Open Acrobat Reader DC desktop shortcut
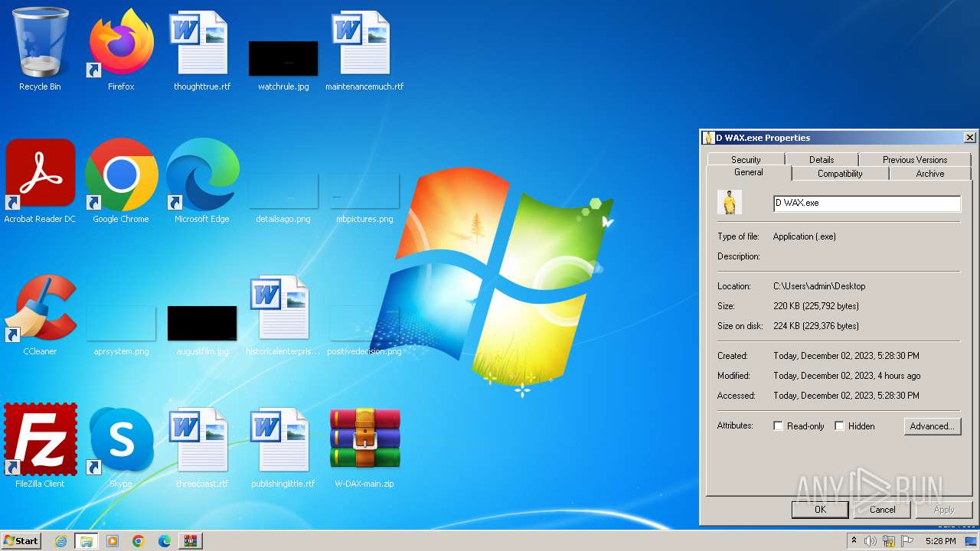Image resolution: width=980 pixels, height=551 pixels. pos(40,174)
